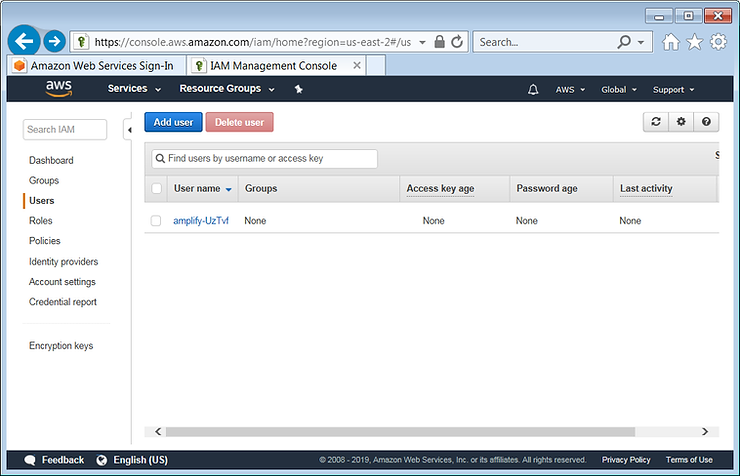Collapse the IAM sidebar with arrow
Image resolution: width=740 pixels, height=476 pixels.
click(x=129, y=130)
